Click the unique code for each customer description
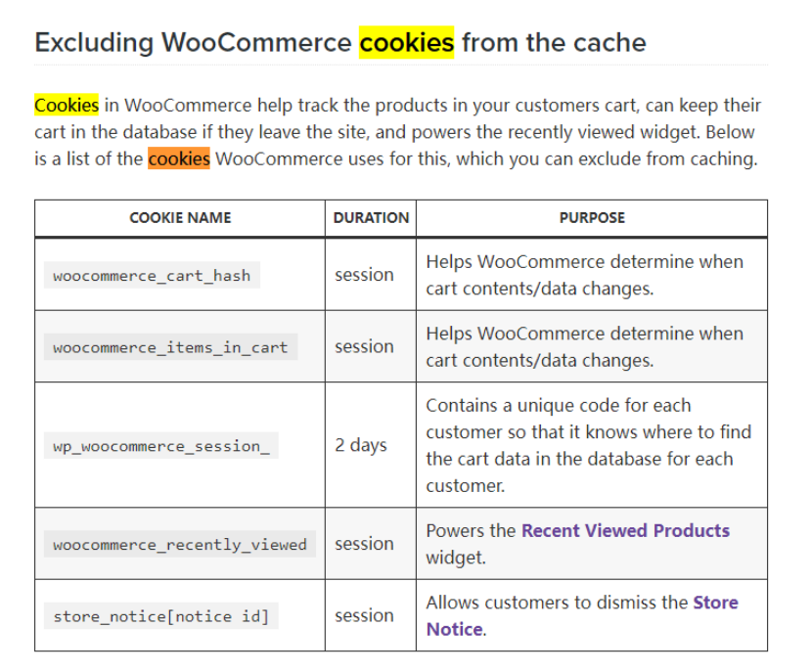 coord(589,445)
